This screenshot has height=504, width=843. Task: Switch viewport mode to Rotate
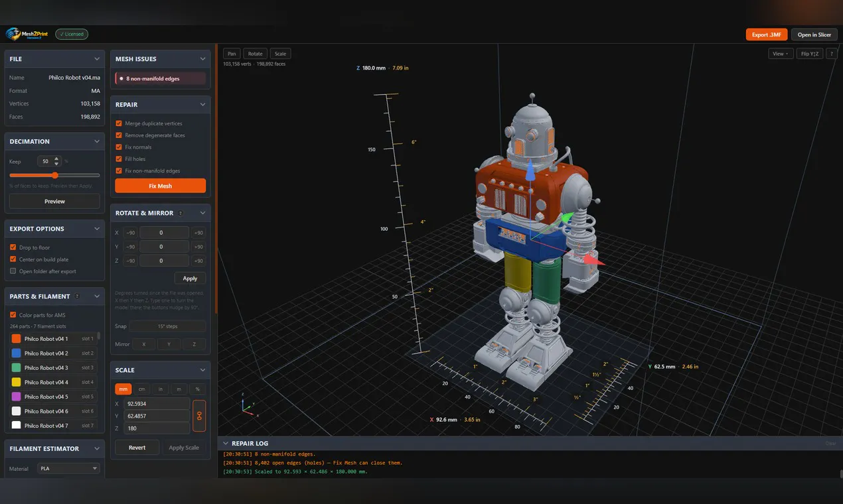coord(256,54)
